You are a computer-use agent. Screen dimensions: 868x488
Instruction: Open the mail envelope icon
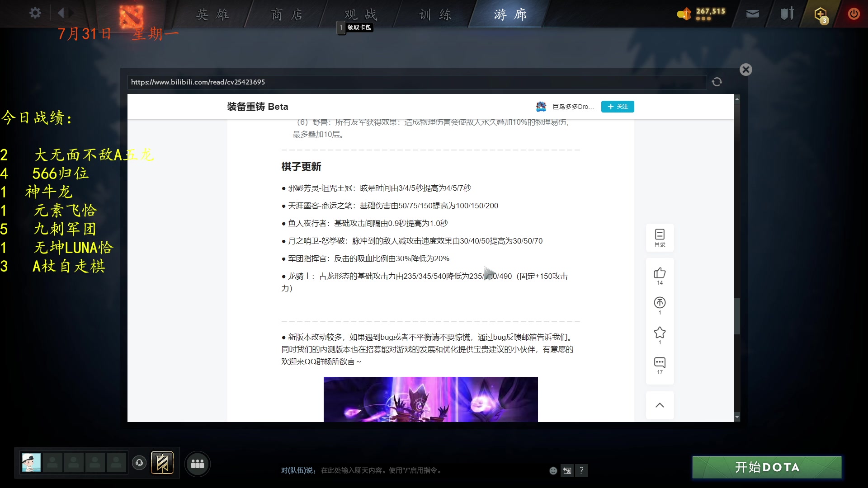click(753, 14)
